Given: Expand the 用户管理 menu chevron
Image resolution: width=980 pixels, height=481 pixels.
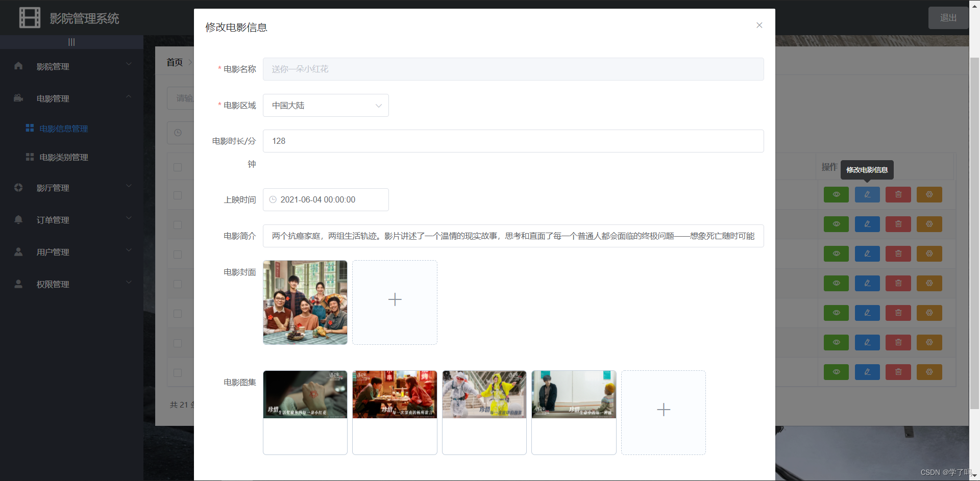Looking at the screenshot, I should click(x=129, y=250).
